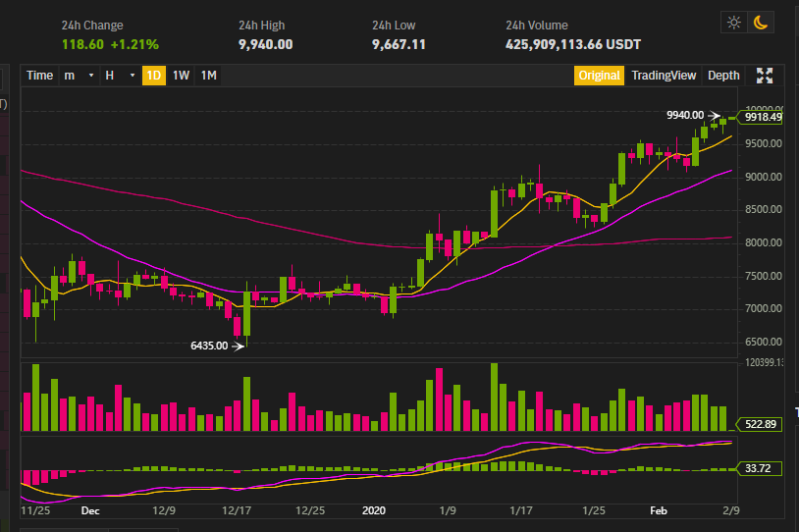This screenshot has height=532, width=799.
Task: Click the 24h Volume value
Action: click(573, 44)
